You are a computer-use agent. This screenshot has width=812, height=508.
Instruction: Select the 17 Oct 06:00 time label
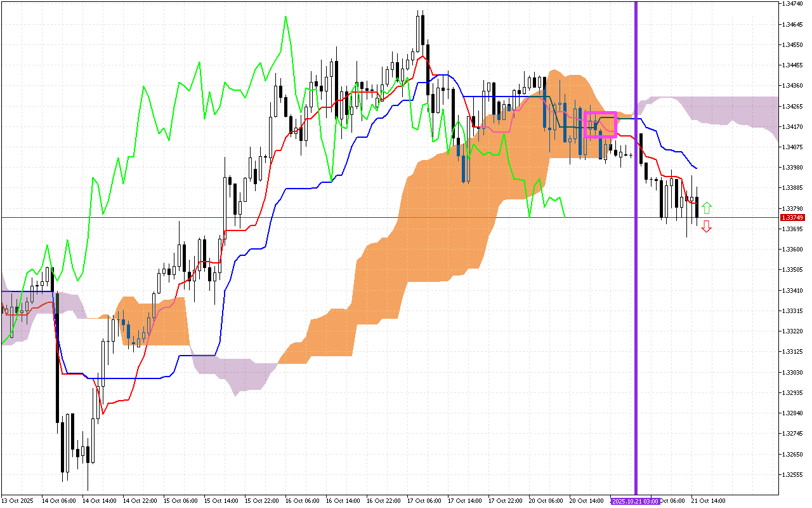424,500
